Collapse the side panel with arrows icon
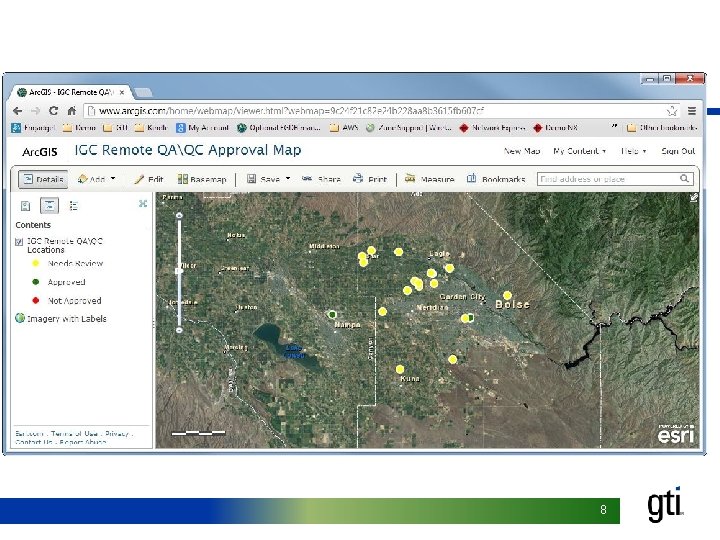Screen dimensions: 720x540 pos(143,203)
